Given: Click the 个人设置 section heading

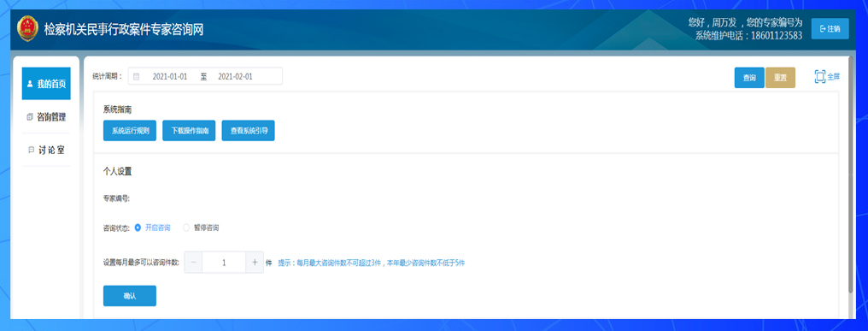Looking at the screenshot, I should click(117, 171).
